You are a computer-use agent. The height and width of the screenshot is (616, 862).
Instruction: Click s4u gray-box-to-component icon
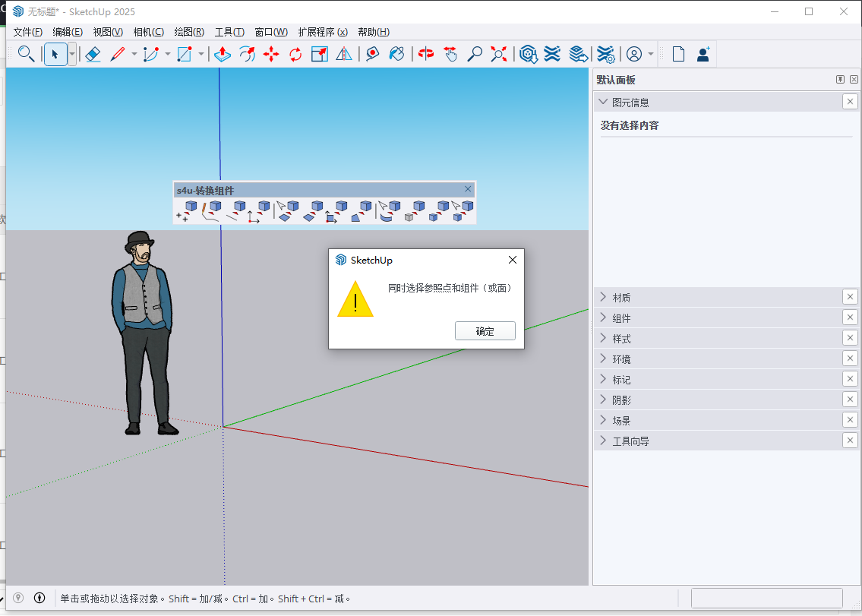[x=415, y=211]
